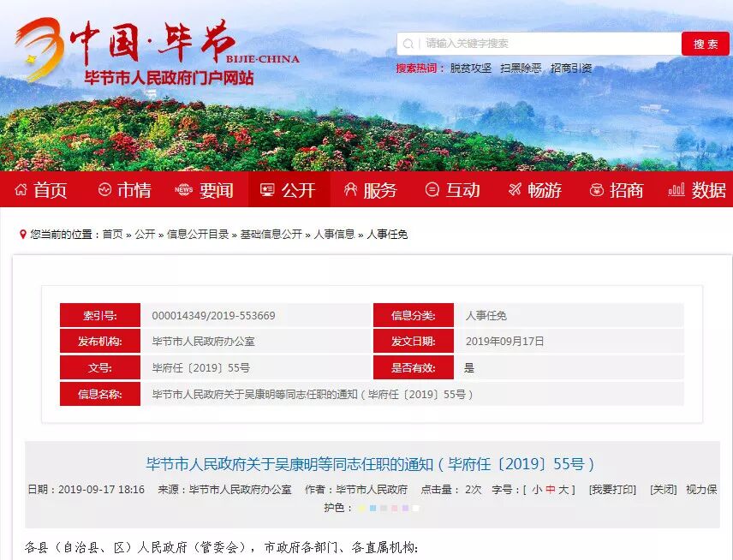Click the hot search term 扫黑除恶

(x=521, y=69)
